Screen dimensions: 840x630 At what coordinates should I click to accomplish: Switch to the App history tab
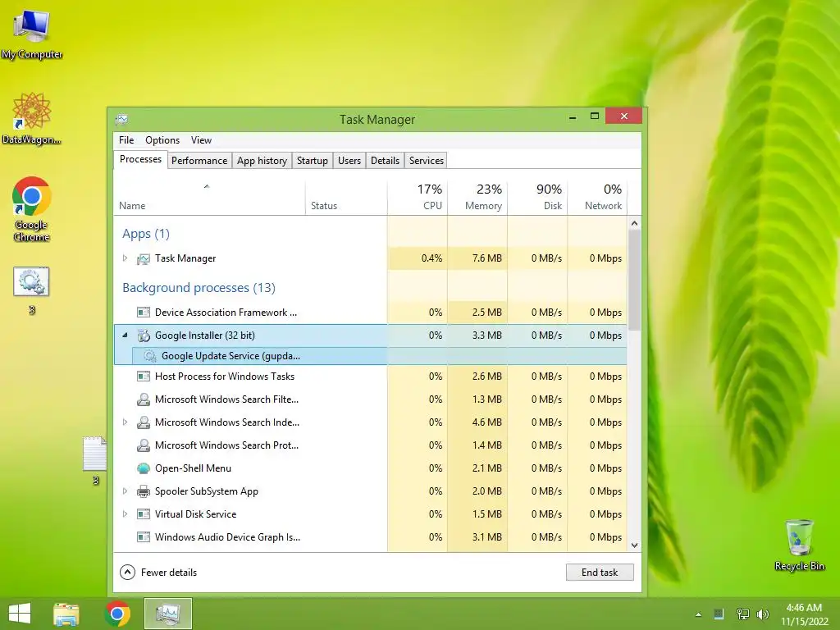pos(262,161)
